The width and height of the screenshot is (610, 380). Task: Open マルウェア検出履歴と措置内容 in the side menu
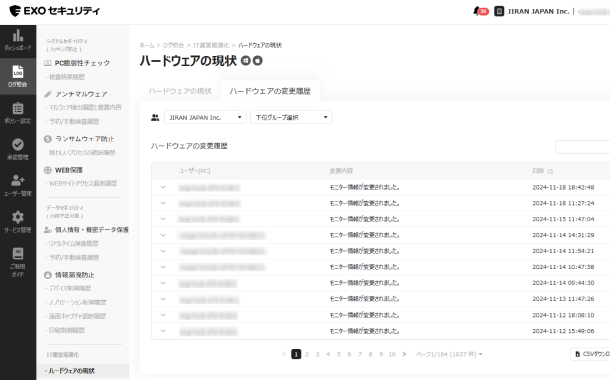click(85, 107)
